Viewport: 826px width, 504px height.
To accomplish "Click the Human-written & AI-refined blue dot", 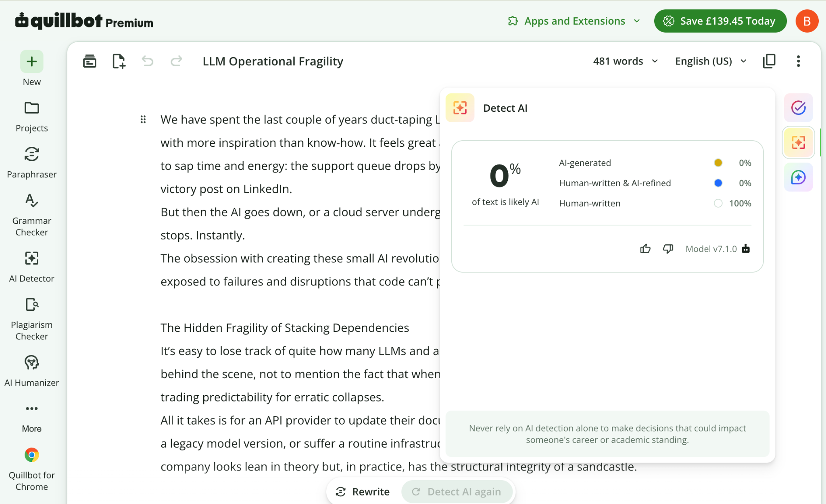I will [718, 183].
